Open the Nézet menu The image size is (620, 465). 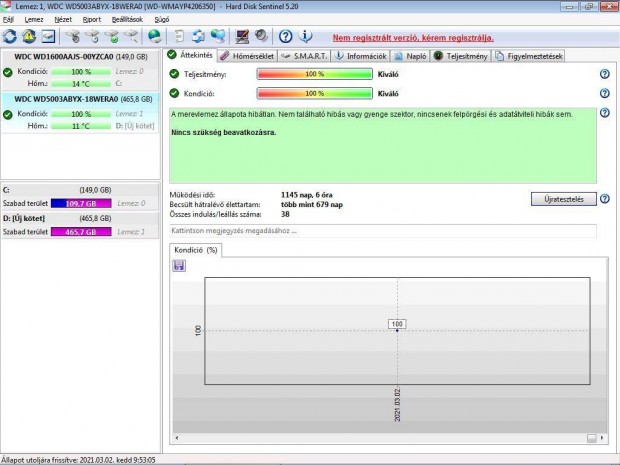pyautogui.click(x=63, y=19)
